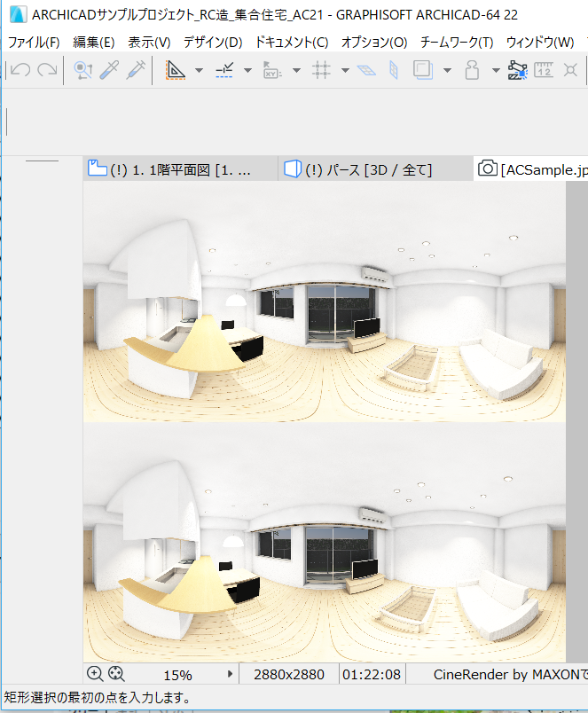
Task: Click the zoom-in magnifier icon
Action: (95, 673)
